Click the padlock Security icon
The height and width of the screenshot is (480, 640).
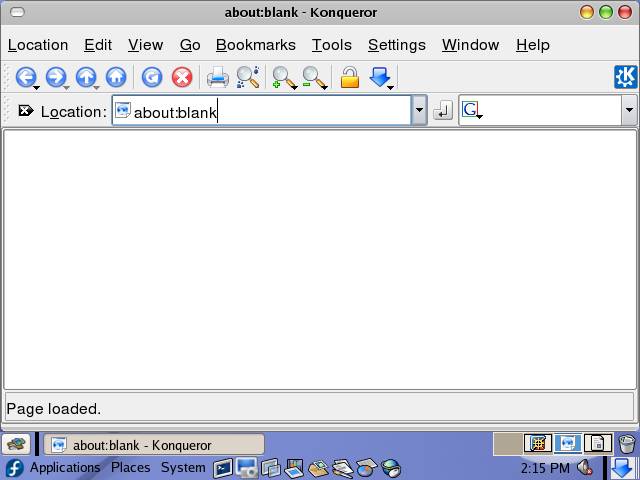coord(349,78)
